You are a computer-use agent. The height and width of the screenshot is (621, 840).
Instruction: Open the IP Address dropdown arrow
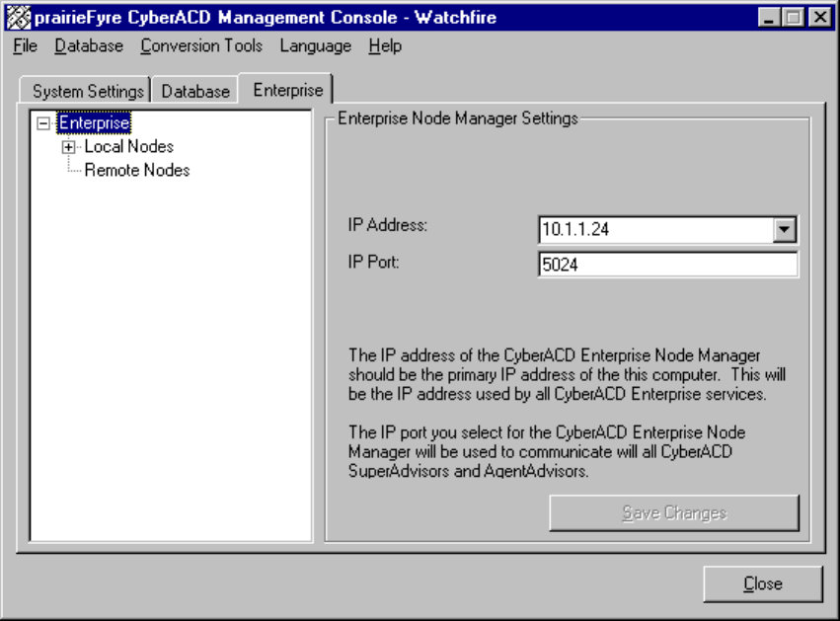pos(785,230)
